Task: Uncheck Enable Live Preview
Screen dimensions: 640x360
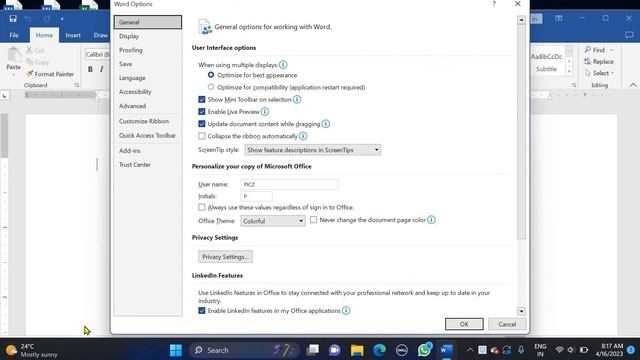Action: [202, 111]
